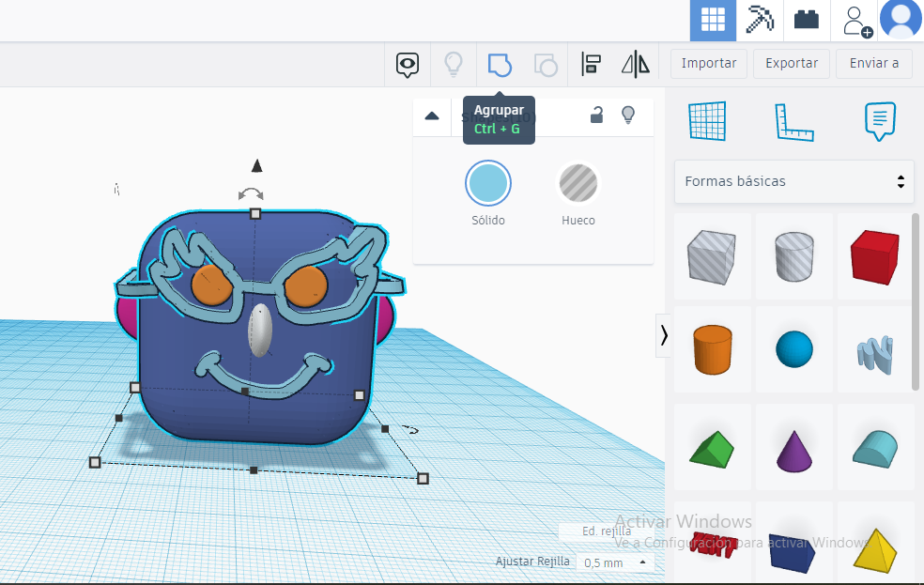Image resolution: width=924 pixels, height=585 pixels.
Task: Click the Enviar a button
Action: [874, 64]
